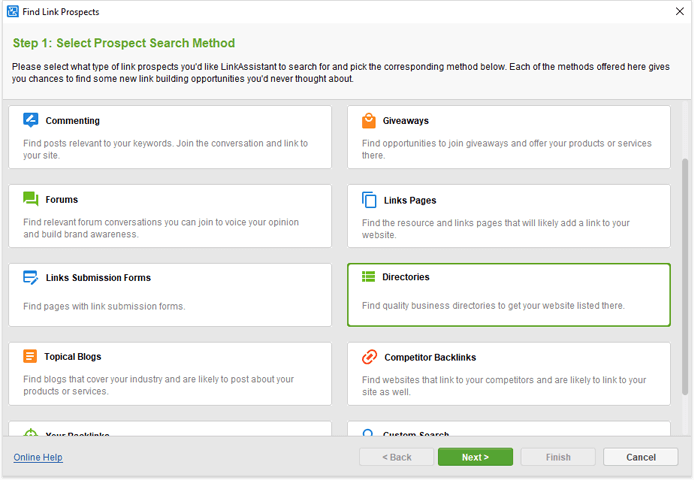Screen dimensions: 694x480
Task: Click the Commenting speech-bubble icon
Action: point(31,120)
